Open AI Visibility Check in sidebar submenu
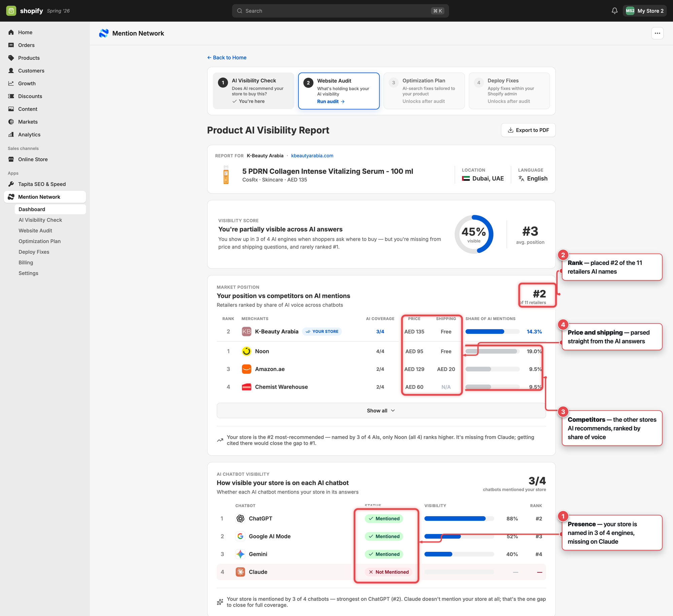Screen dimensions: 673x616 click(40, 220)
